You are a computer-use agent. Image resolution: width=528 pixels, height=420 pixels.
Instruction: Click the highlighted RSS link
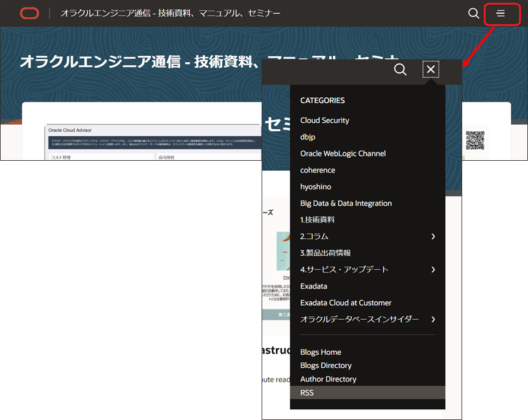tap(307, 393)
